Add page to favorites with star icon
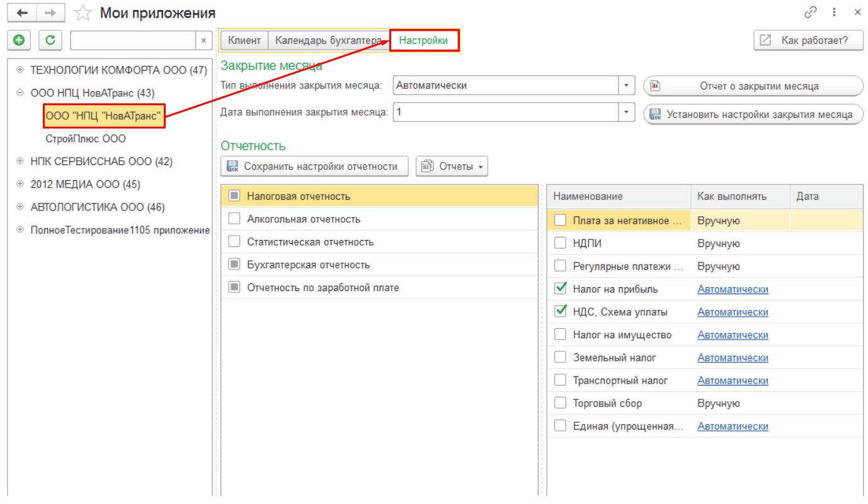The image size is (868, 504). click(x=81, y=13)
